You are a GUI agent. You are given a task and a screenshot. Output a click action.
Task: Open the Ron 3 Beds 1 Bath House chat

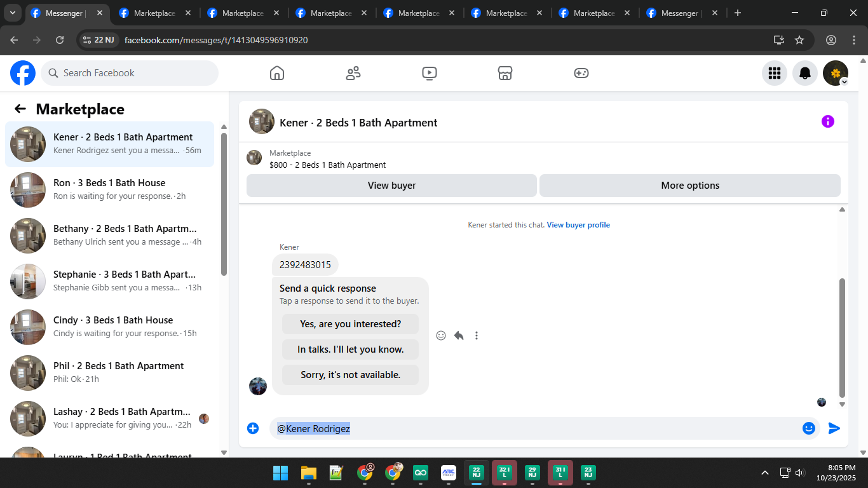(x=109, y=190)
